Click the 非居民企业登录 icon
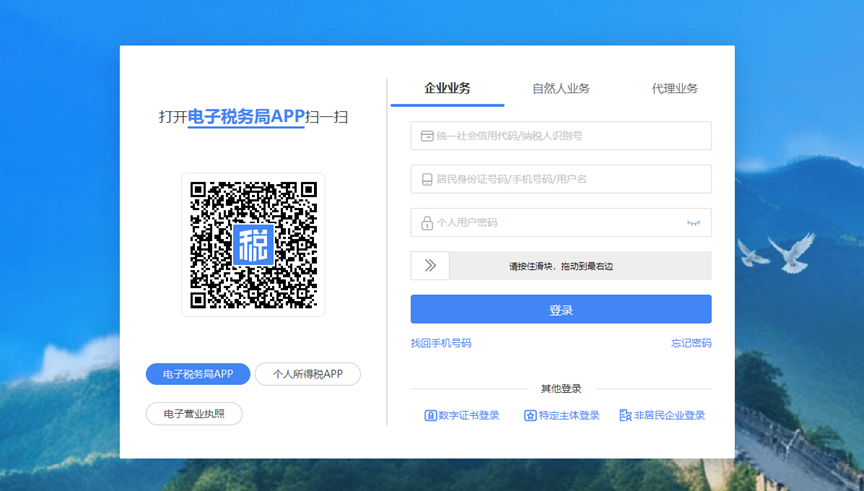 (x=625, y=416)
